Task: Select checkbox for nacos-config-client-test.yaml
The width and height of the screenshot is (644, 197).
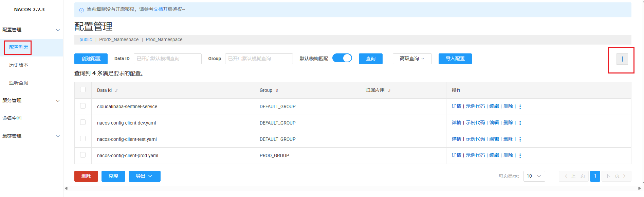Action: pyautogui.click(x=83, y=138)
